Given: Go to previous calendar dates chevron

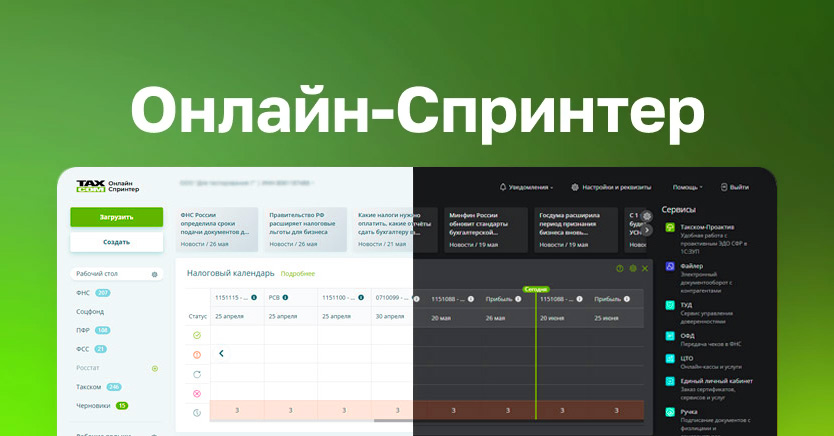Looking at the screenshot, I should (x=221, y=353).
